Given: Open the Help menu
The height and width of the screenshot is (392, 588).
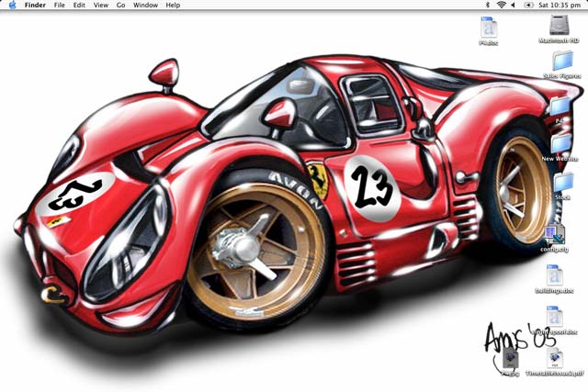Looking at the screenshot, I should pyautogui.click(x=173, y=6).
